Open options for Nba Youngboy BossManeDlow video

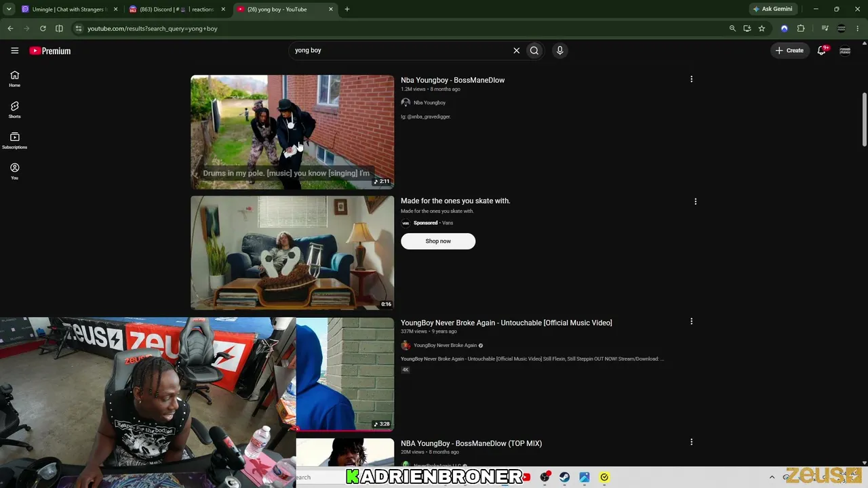point(691,79)
